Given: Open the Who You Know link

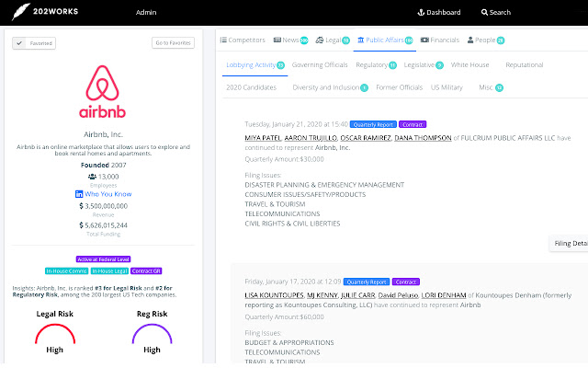Looking at the screenshot, I should [x=108, y=194].
